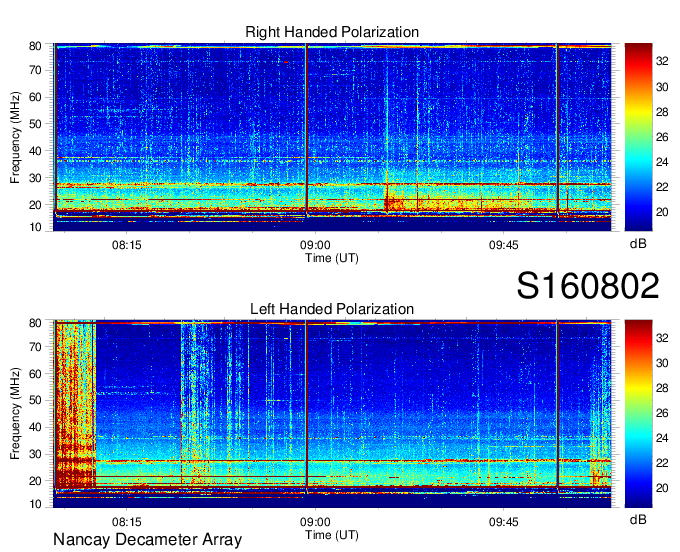Screen dimensions: 680x552
Task: Click the dB unit label under the bottom color bar
Action: 638,519
